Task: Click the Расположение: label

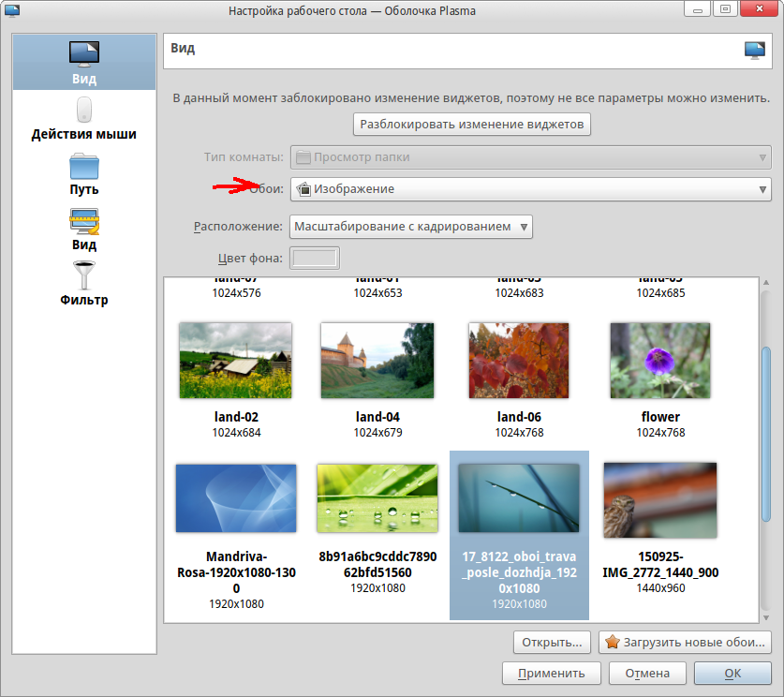Action: click(238, 227)
